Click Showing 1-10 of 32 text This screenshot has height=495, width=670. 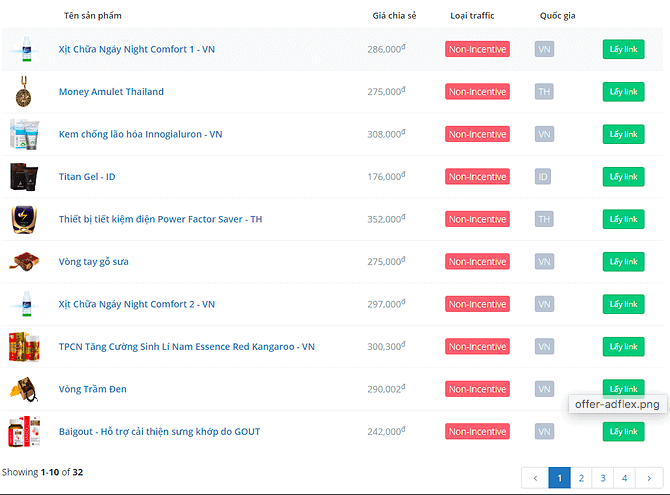click(42, 472)
